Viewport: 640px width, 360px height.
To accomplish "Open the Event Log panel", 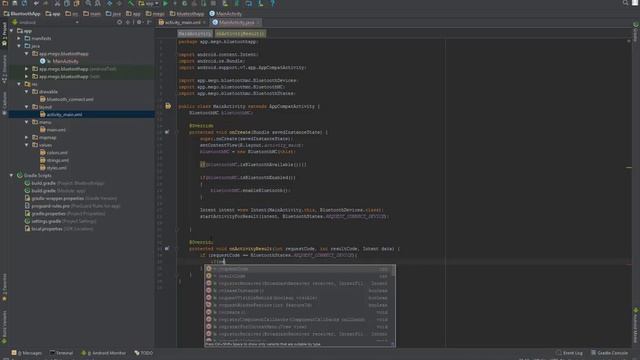I will pos(569,353).
